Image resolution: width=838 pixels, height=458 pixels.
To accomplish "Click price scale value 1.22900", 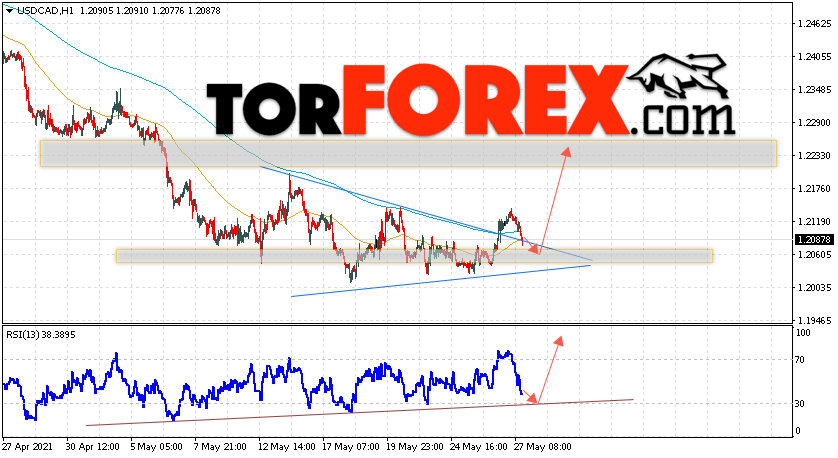I will [814, 123].
